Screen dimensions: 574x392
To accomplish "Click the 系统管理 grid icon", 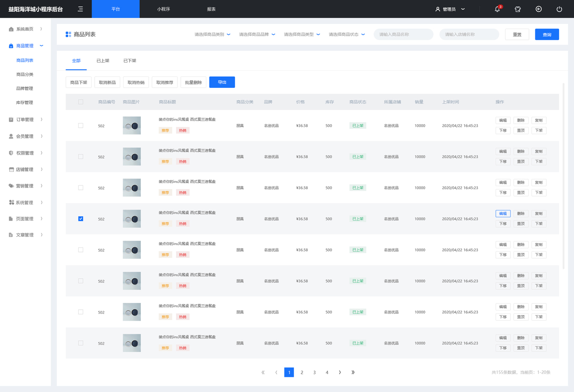I will tap(11, 203).
